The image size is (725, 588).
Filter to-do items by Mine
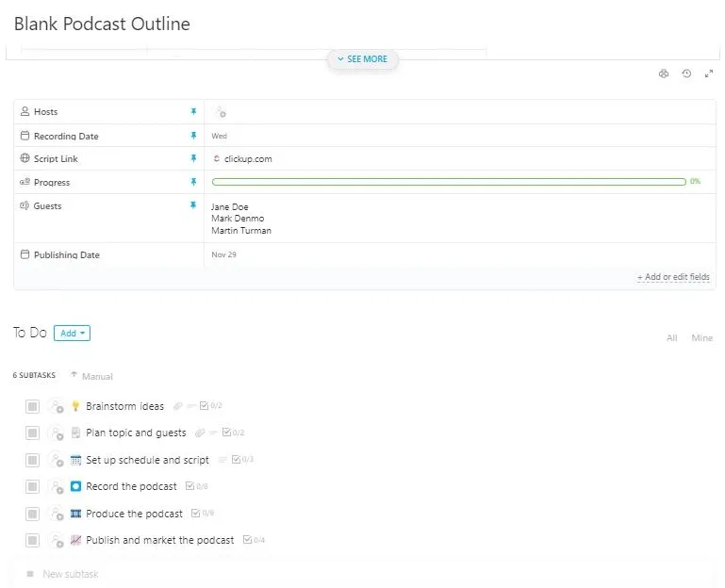[x=701, y=338]
